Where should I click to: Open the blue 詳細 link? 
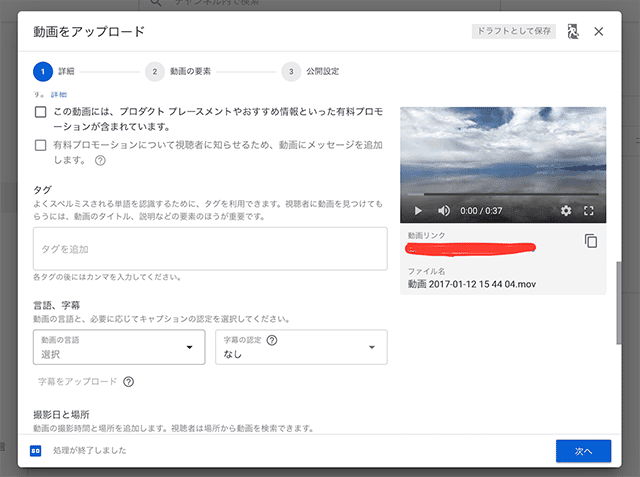[59, 95]
